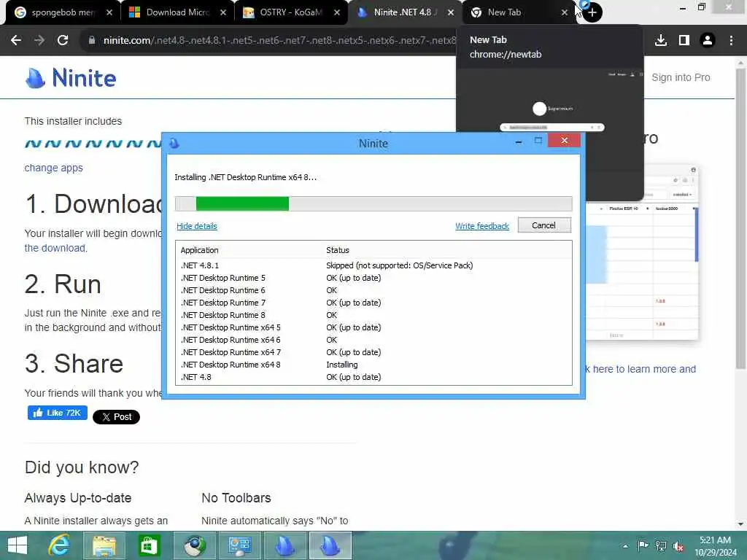Select .NET Desktop Runtime x64 6 row
Screen dimensions: 747x560
[373, 340]
